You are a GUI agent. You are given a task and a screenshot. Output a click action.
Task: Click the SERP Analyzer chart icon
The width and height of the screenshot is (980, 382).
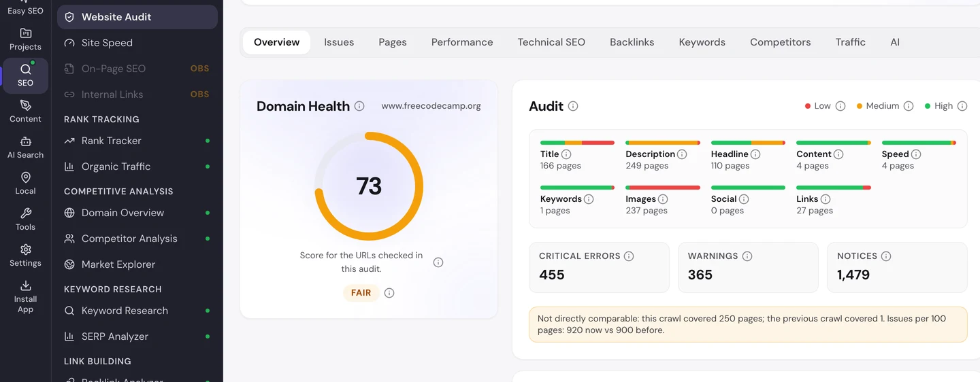click(x=69, y=336)
